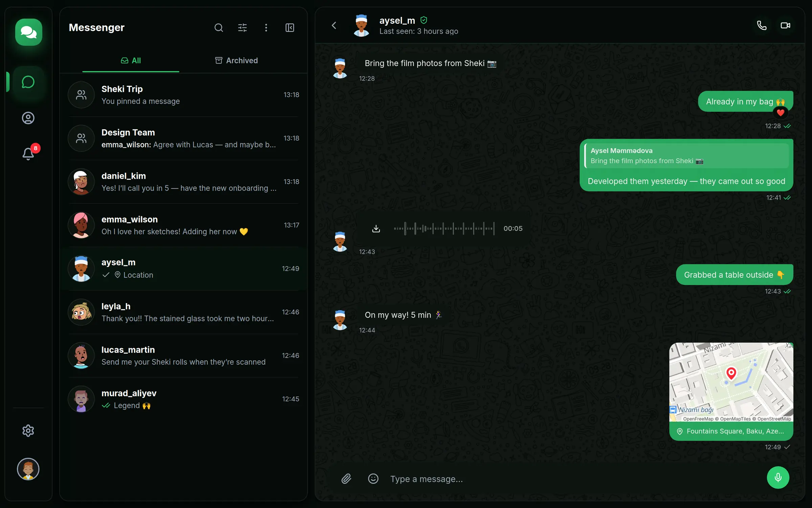Click lucas_martin's avatar in chat list
Viewport: 812px width, 508px height.
(x=81, y=356)
